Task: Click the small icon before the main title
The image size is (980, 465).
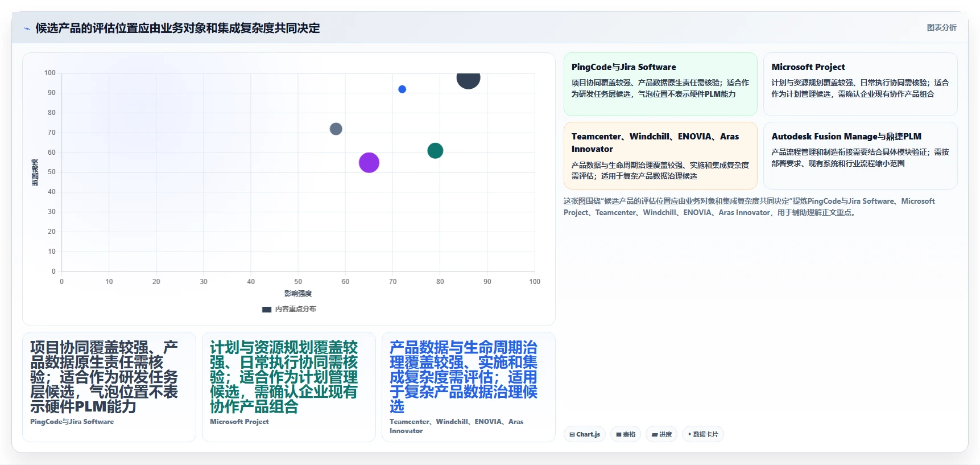Action: point(27,28)
